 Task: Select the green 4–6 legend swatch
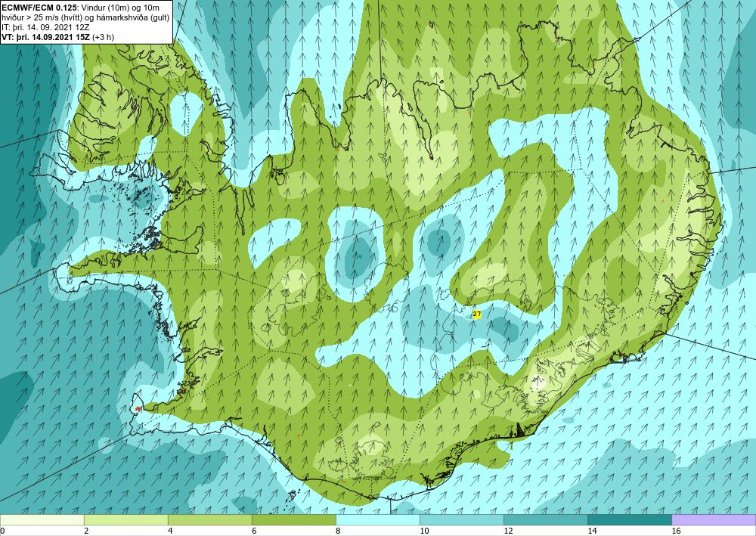(209, 520)
